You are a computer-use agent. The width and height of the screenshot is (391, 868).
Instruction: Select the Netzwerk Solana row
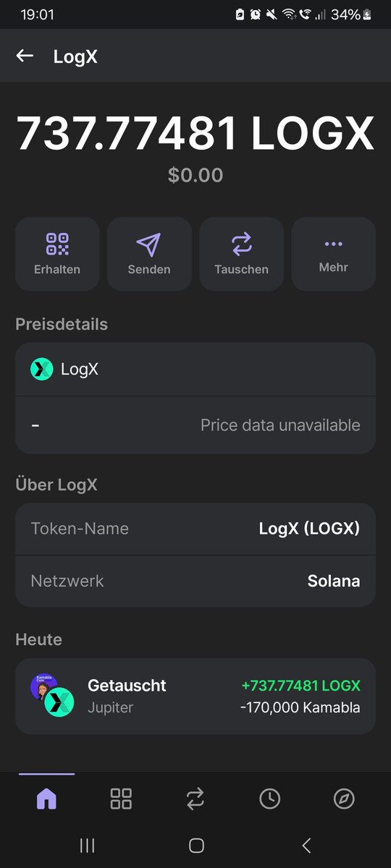point(195,581)
